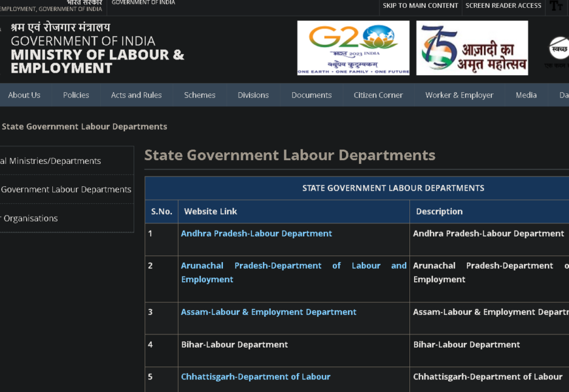Open the Acts and Rules menu
Screen dimensions: 569x392
coord(137,95)
